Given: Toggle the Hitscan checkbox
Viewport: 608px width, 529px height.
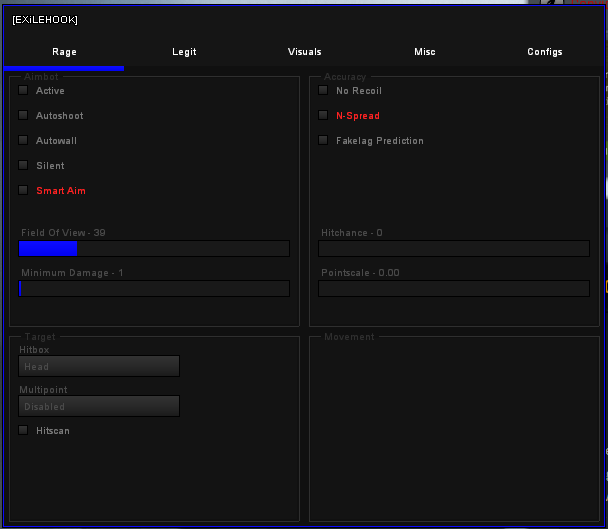Looking at the screenshot, I should click(x=24, y=431).
